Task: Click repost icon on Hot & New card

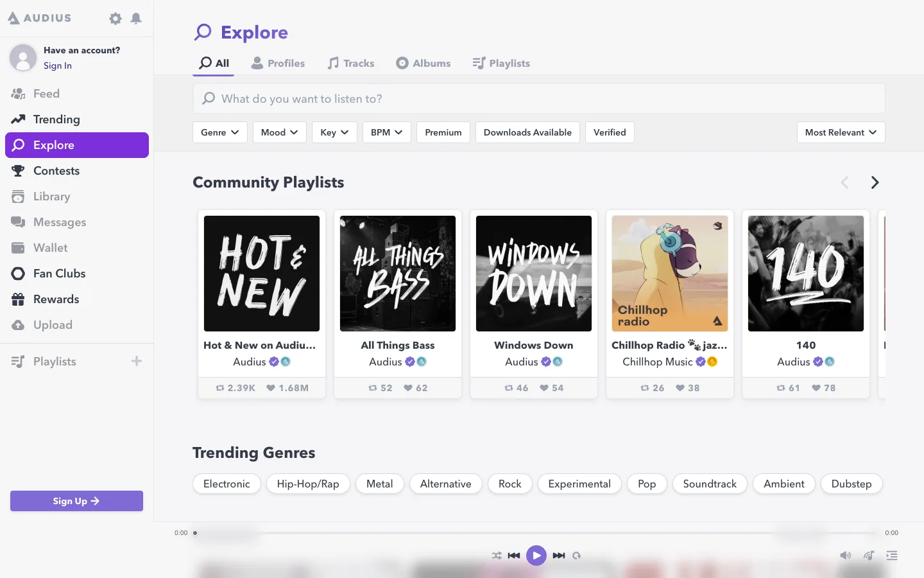Action: (x=220, y=388)
